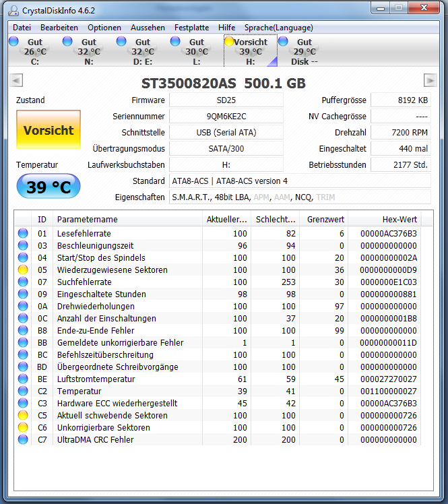This screenshot has width=448, height=504.
Task: Click status icon of UltraDMA CRC Fehler row
Action: coord(23,440)
